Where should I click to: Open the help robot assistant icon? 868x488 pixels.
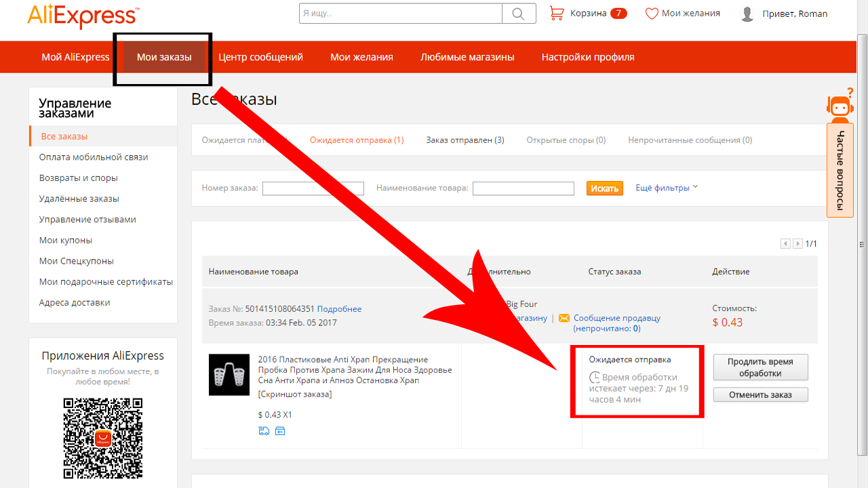click(x=840, y=105)
